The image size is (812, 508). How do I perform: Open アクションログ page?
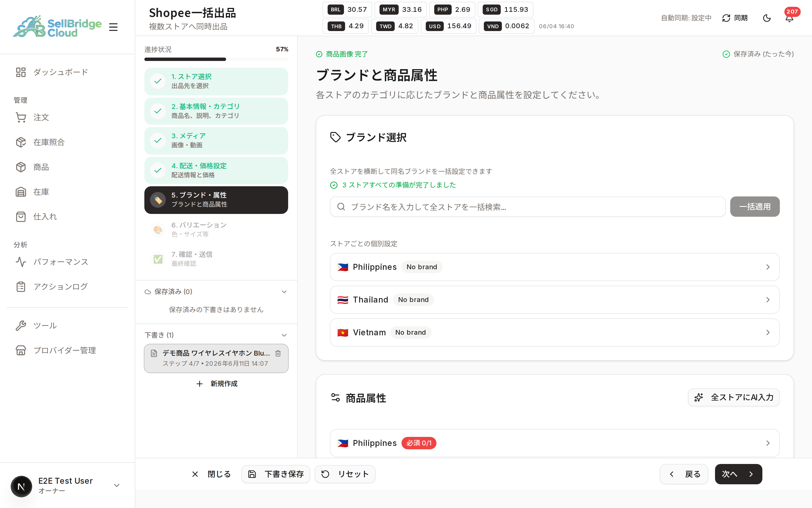tap(67, 286)
